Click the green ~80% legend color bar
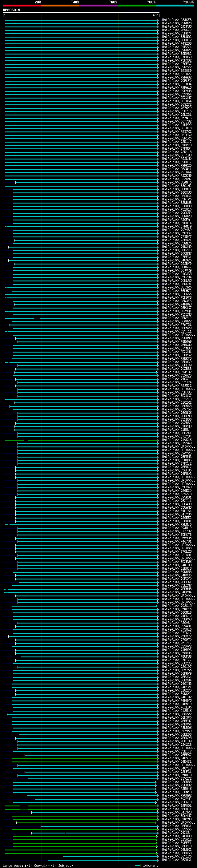Viewport: 197px width, 868px height. 137,6
